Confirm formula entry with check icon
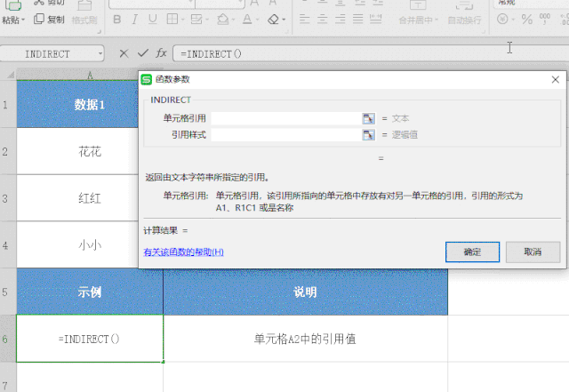569x392 pixels. click(143, 53)
